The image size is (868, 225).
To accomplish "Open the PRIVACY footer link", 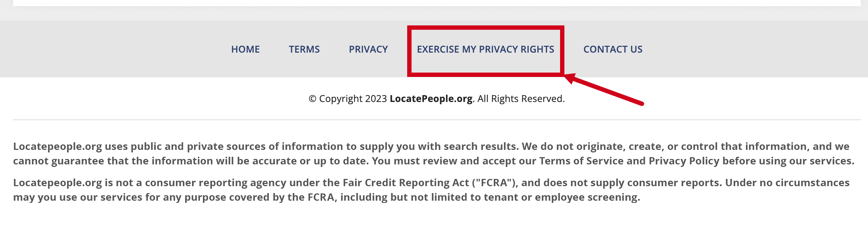I will tap(368, 49).
